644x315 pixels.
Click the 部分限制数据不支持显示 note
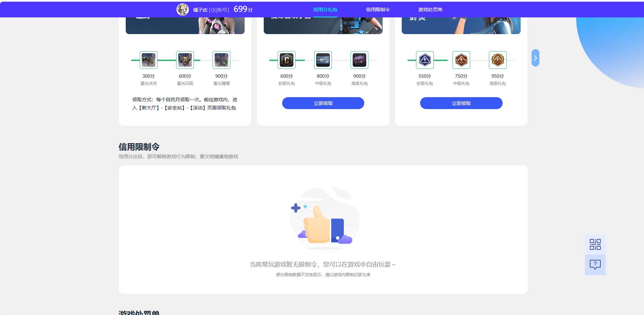(x=323, y=275)
